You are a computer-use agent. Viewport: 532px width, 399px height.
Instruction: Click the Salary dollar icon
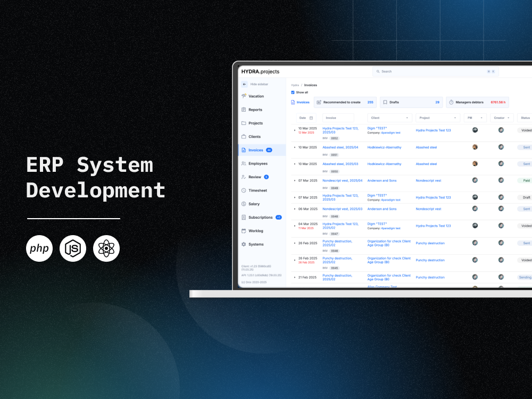point(244,204)
